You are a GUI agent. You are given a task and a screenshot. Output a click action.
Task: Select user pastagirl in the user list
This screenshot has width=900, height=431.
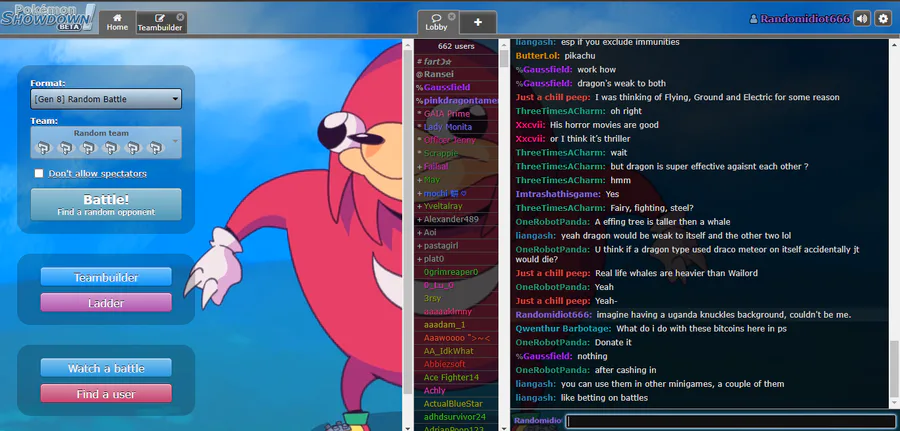pos(456,246)
